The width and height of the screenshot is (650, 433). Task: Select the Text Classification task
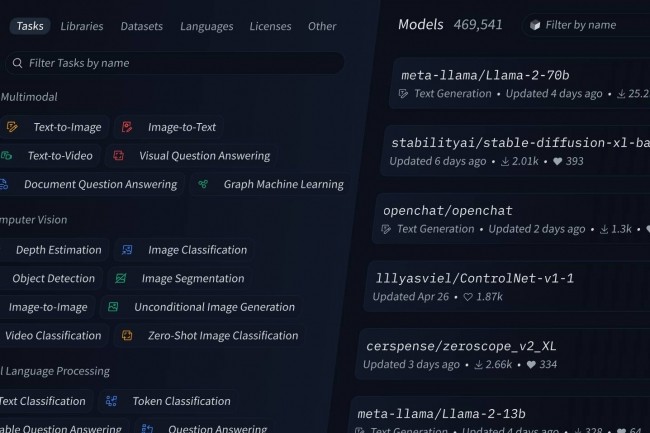point(46,401)
